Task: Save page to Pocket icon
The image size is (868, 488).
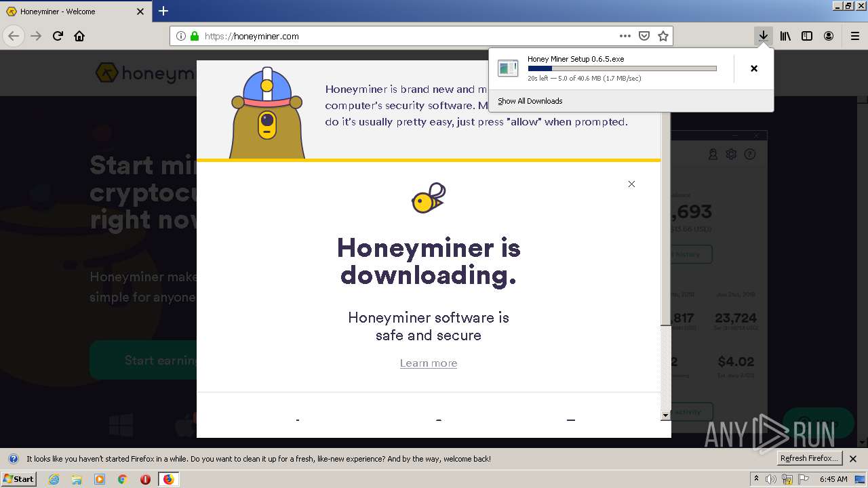Action: 644,36
